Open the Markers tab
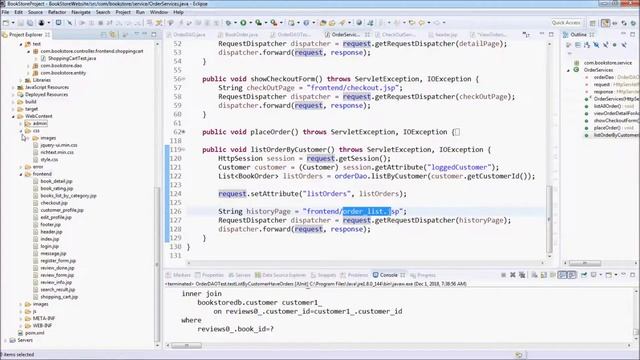 pyautogui.click(x=179, y=275)
